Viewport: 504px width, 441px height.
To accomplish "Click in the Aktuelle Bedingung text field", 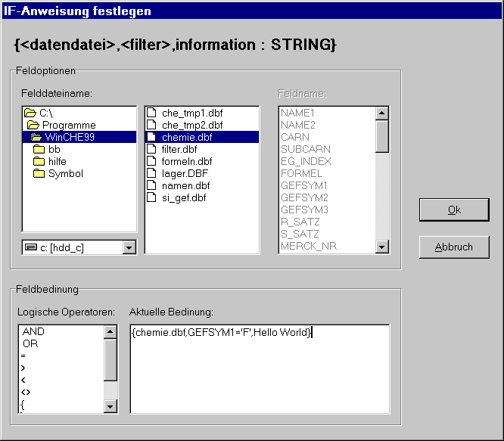I will tap(259, 369).
